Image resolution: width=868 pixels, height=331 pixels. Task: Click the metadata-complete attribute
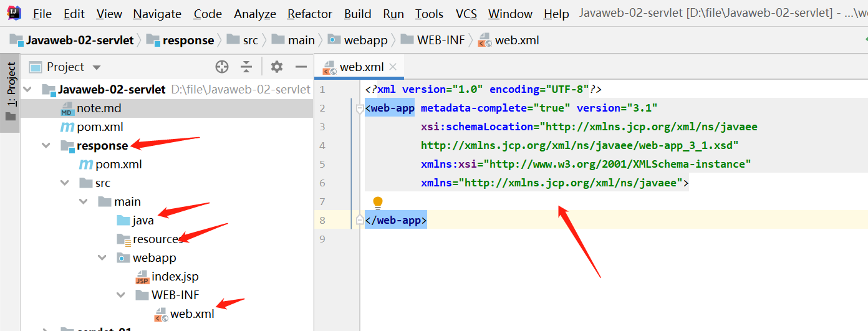(x=496, y=108)
